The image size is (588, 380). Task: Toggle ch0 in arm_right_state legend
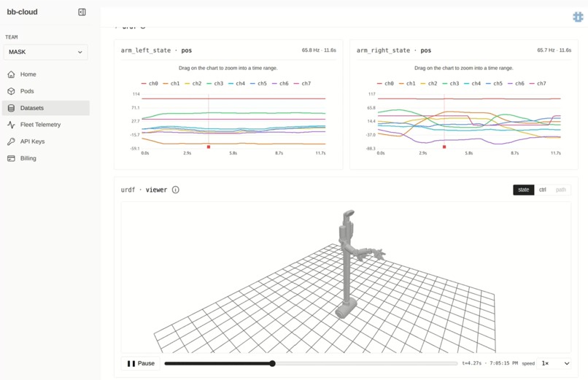coord(385,84)
